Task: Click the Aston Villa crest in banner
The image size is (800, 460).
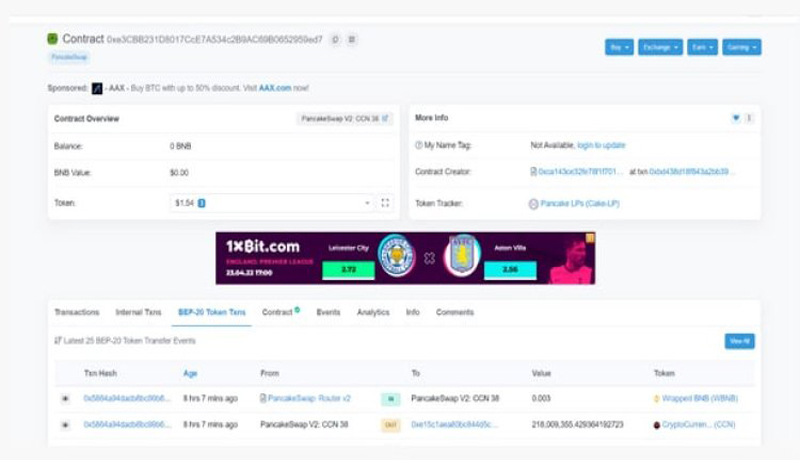Action: (462, 254)
